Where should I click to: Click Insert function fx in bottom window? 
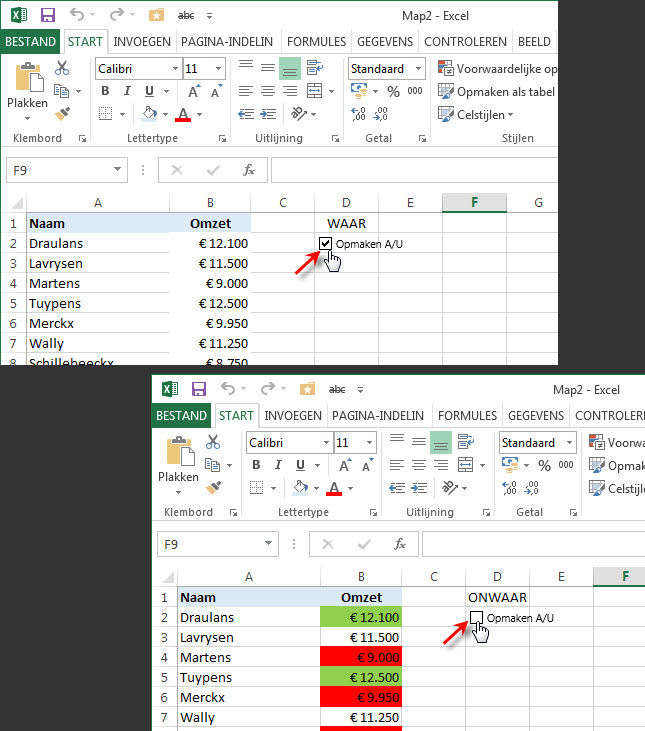[400, 544]
